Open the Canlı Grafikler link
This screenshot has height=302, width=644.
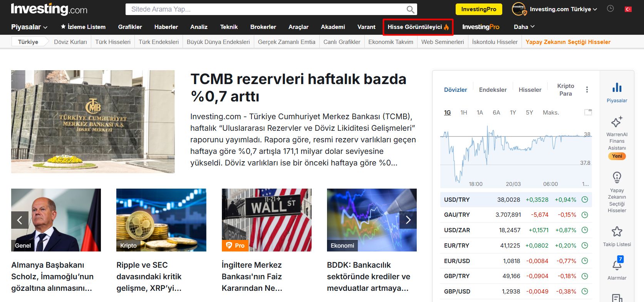[342, 42]
